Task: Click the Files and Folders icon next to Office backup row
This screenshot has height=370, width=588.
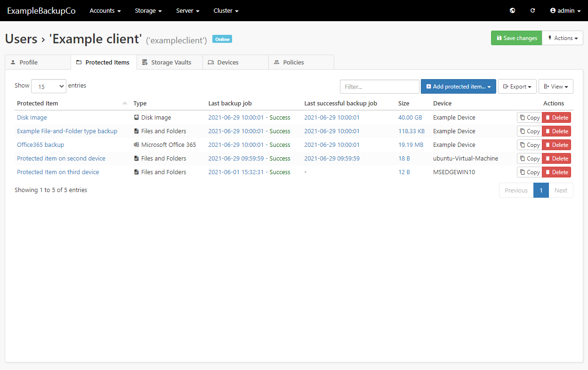Action: click(x=137, y=131)
